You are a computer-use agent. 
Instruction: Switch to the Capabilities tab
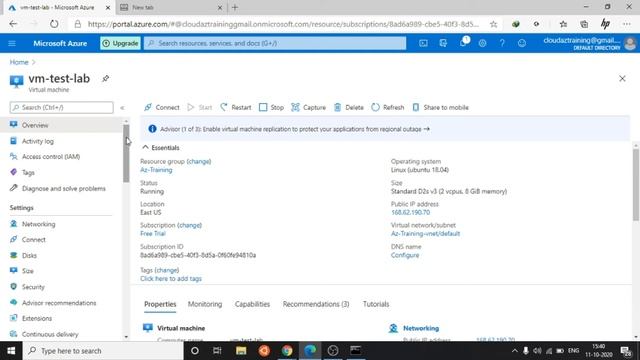pos(252,304)
